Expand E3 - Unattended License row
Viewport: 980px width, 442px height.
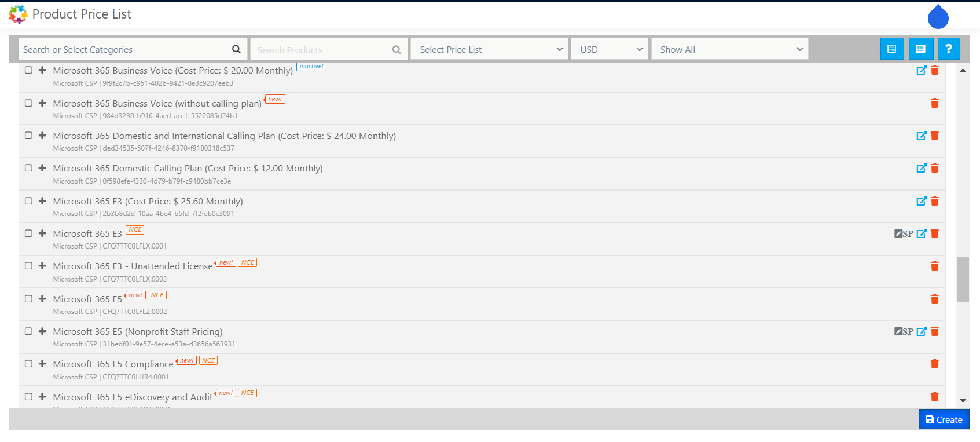coord(42,266)
